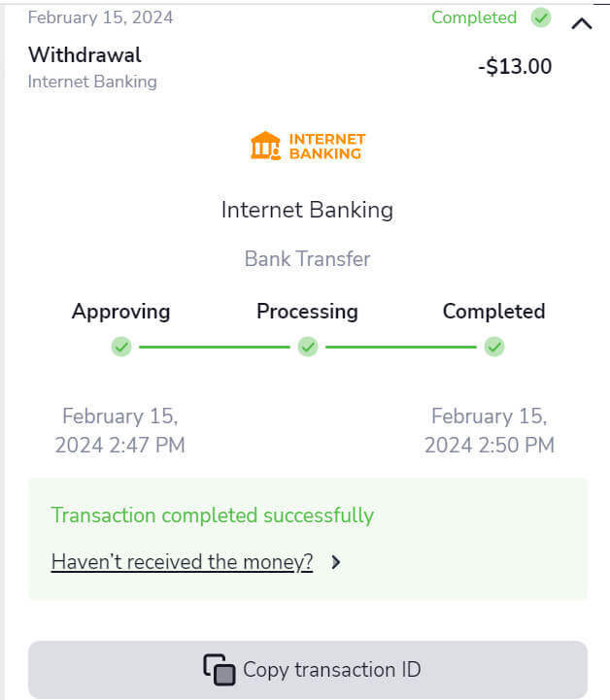Click the progress line between Processing and Completed
Image resolution: width=610 pixels, height=700 pixels.
pyautogui.click(x=400, y=347)
